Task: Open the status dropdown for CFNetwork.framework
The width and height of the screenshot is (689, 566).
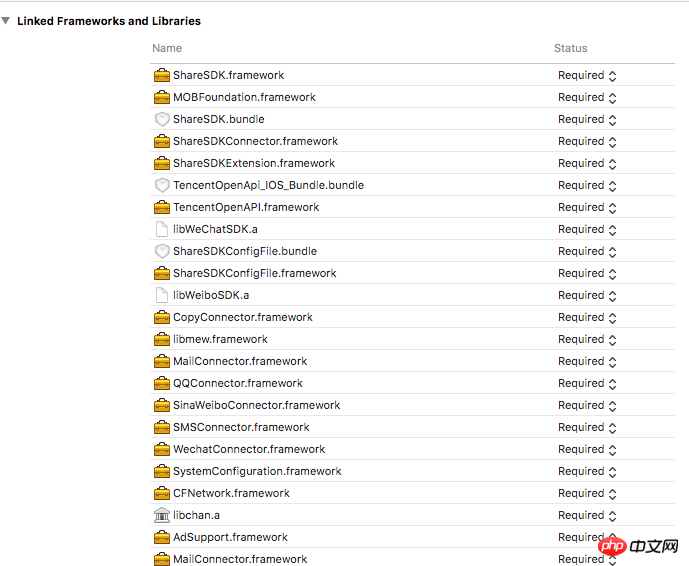Action: (x=587, y=493)
